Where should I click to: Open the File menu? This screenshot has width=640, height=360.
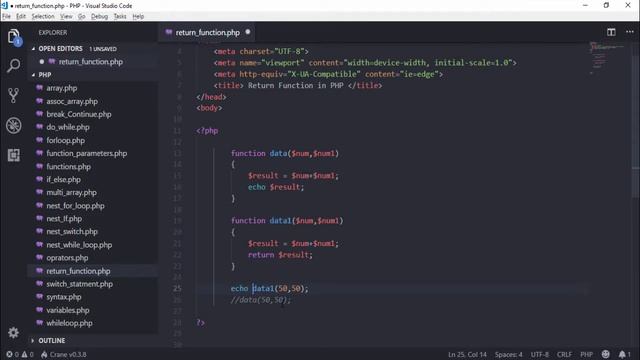click(7, 16)
